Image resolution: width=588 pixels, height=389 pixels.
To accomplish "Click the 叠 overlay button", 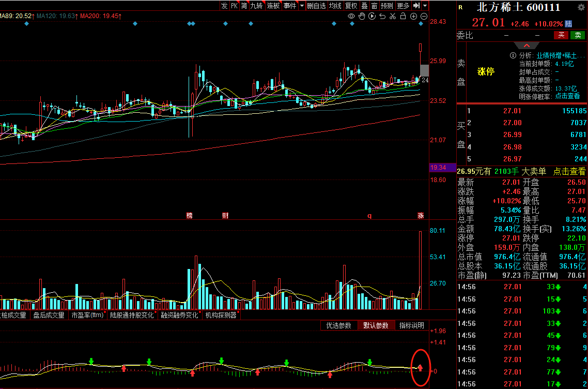I will point(364,6).
